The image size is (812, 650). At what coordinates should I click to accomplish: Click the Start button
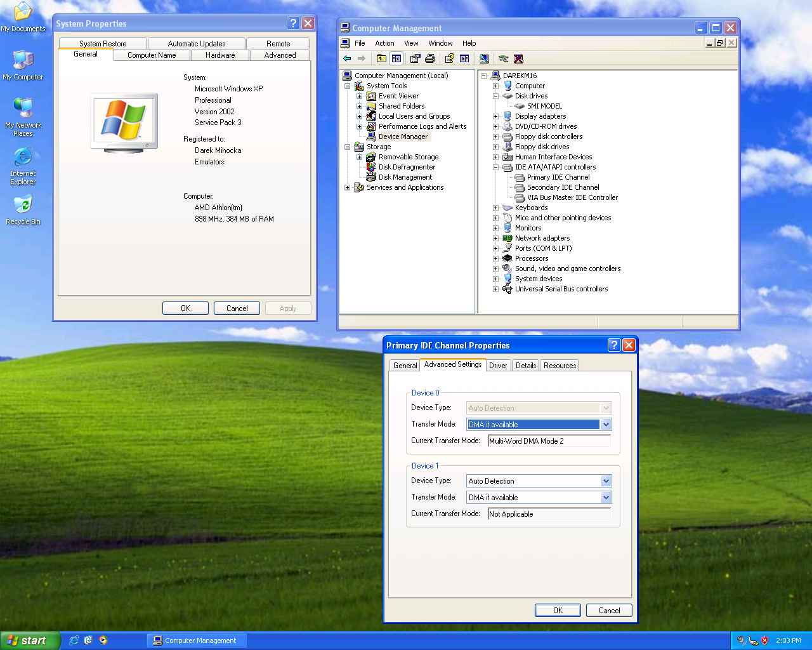[x=30, y=640]
